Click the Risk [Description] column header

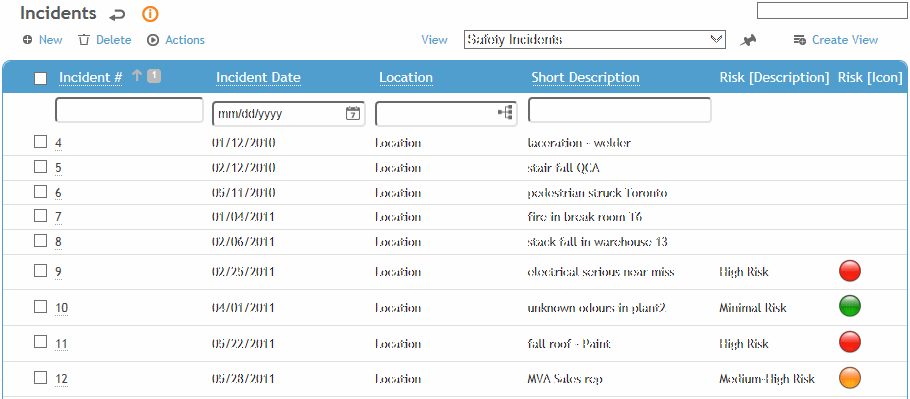pyautogui.click(x=774, y=77)
